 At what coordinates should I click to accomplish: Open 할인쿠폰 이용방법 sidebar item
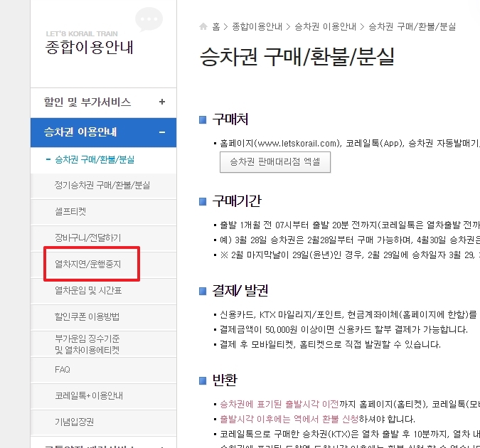(87, 316)
